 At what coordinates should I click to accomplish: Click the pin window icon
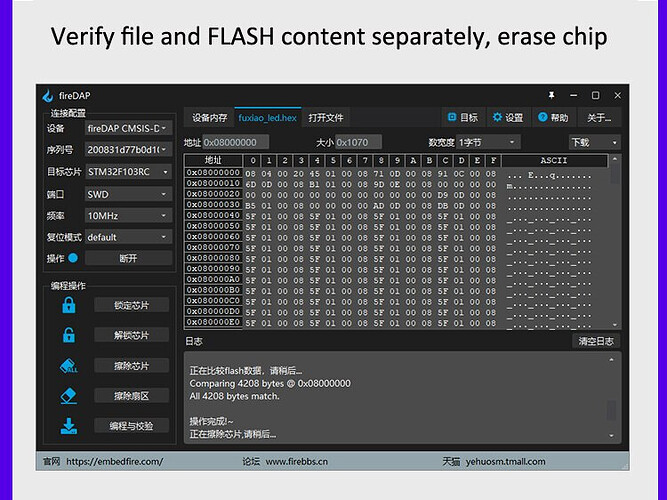(551, 95)
